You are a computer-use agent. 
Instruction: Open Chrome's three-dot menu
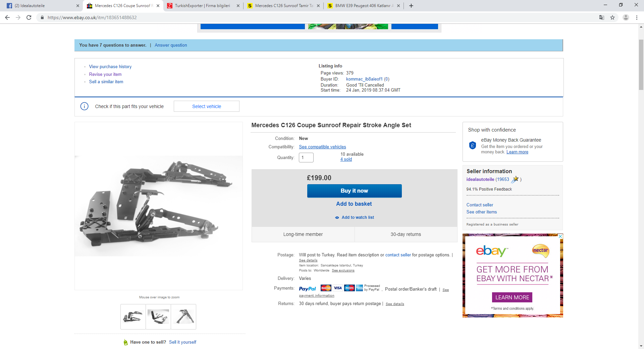coord(637,17)
